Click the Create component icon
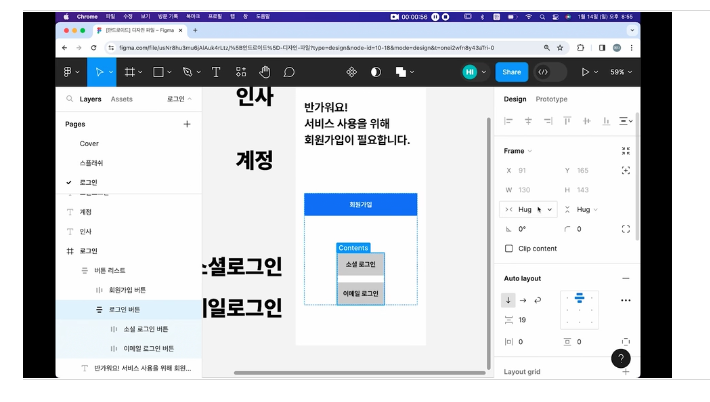The height and width of the screenshot is (402, 710). [351, 72]
